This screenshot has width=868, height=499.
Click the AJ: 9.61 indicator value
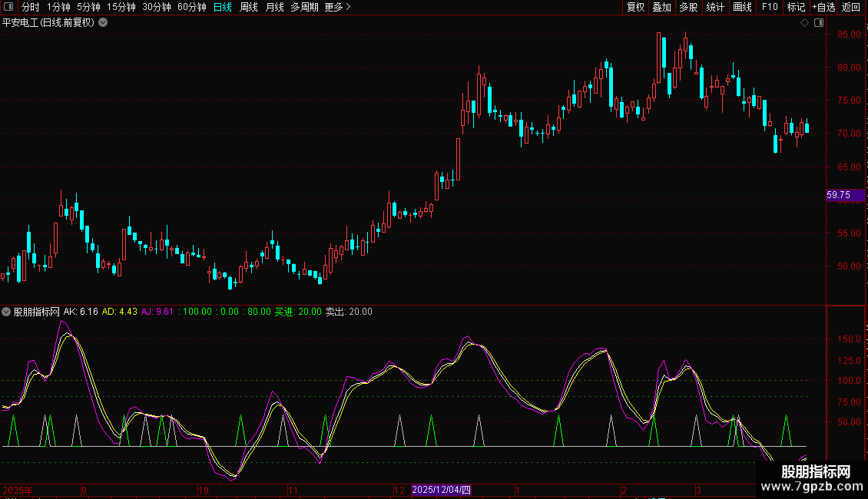(x=157, y=312)
